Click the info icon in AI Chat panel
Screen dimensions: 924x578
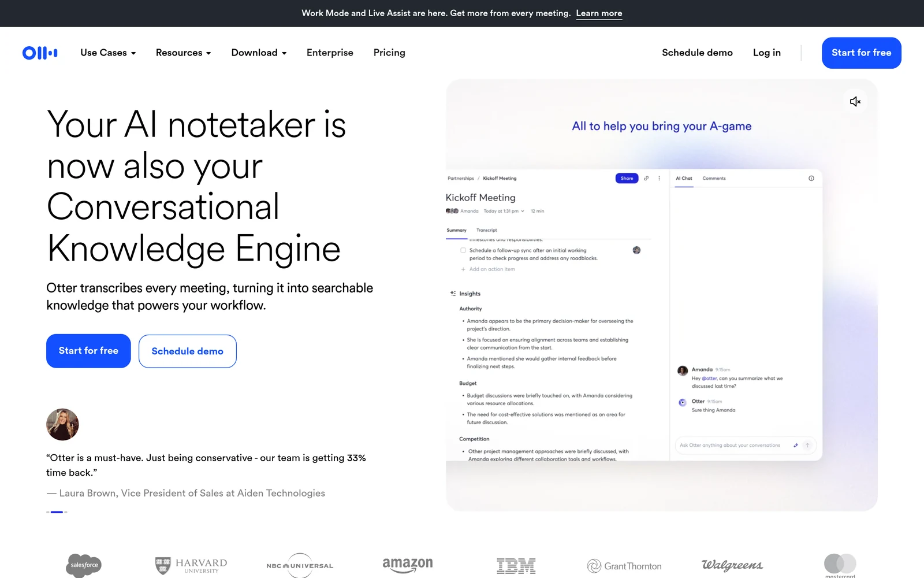coord(811,178)
